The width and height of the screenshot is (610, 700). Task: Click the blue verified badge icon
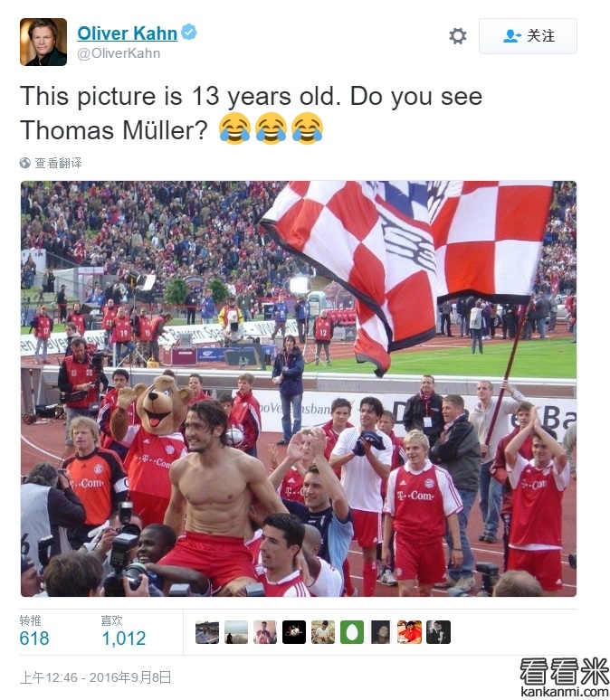point(188,33)
